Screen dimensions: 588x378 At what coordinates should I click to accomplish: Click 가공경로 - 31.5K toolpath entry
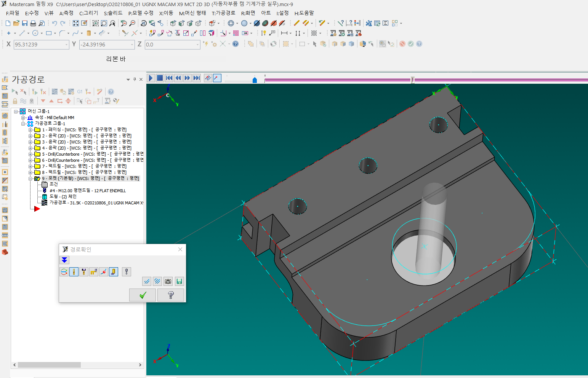(x=96, y=203)
